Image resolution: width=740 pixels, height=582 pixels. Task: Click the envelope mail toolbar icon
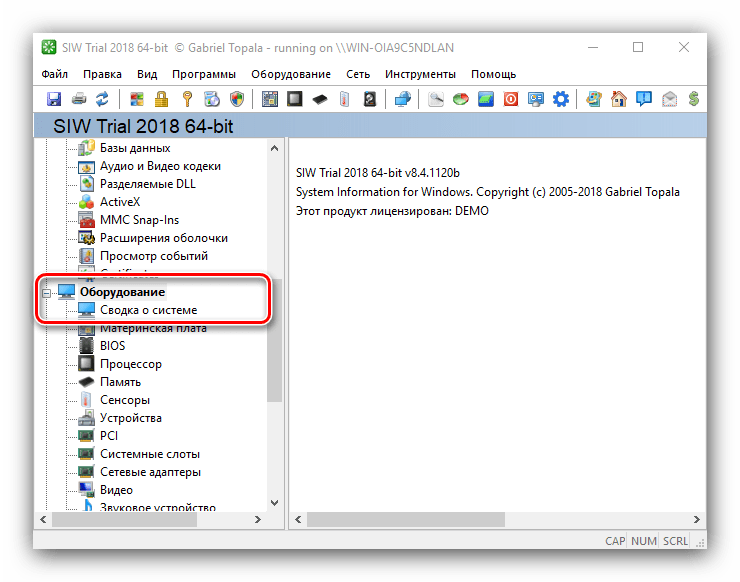pos(669,99)
